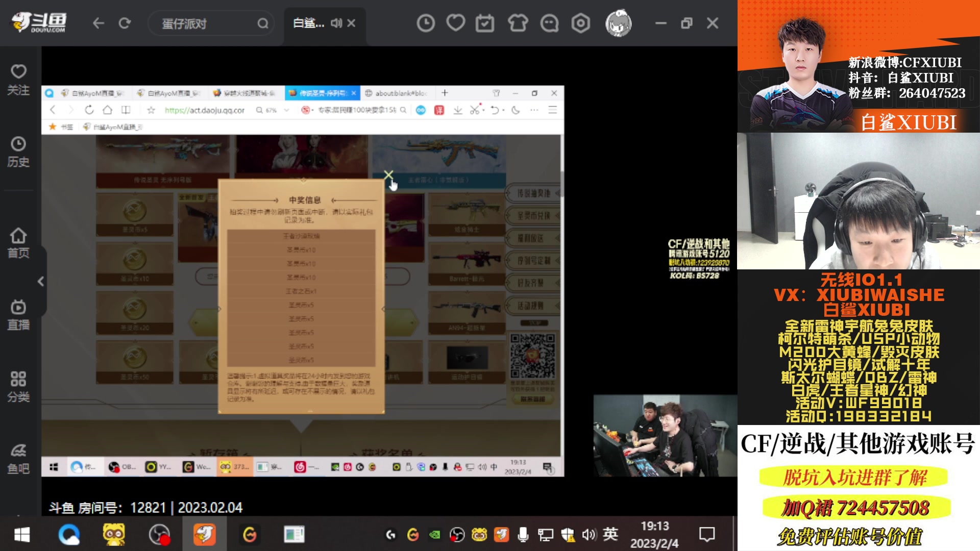
Task: Open 直播 in the left sidebar
Action: [18, 315]
